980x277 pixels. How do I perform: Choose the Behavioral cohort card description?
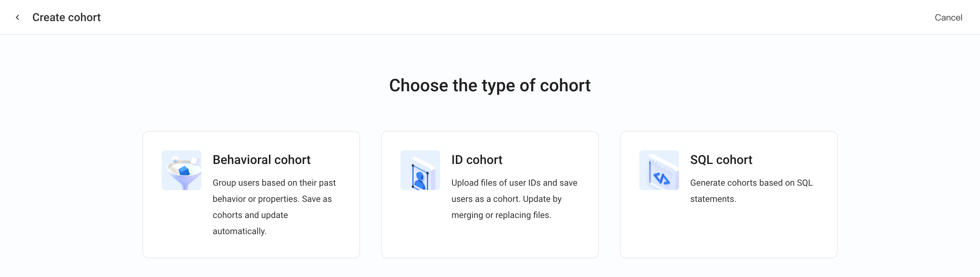click(274, 207)
